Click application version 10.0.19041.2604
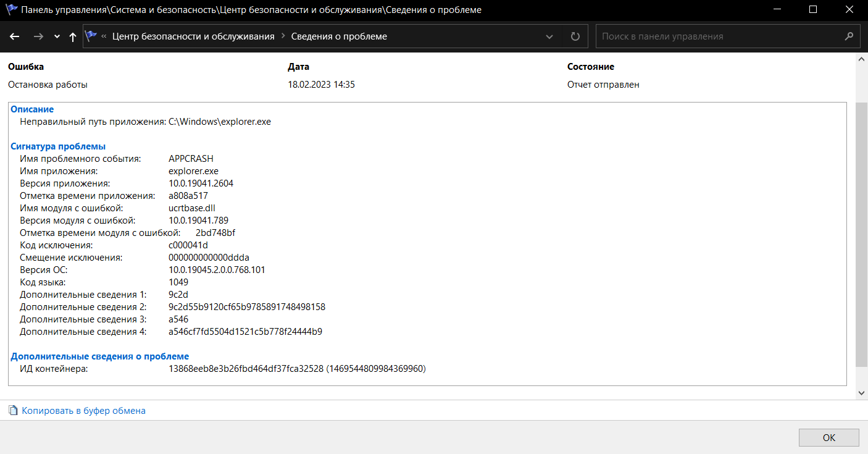 (201, 183)
